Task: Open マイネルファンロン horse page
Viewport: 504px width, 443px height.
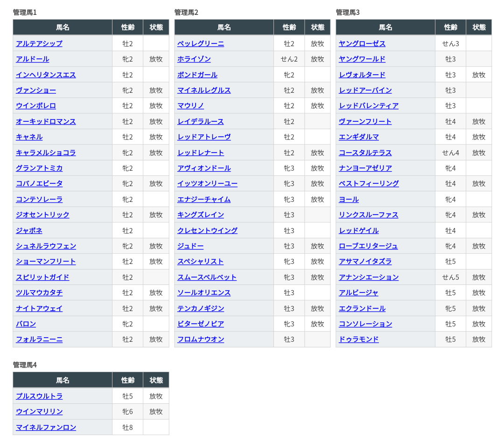Action: [46, 427]
